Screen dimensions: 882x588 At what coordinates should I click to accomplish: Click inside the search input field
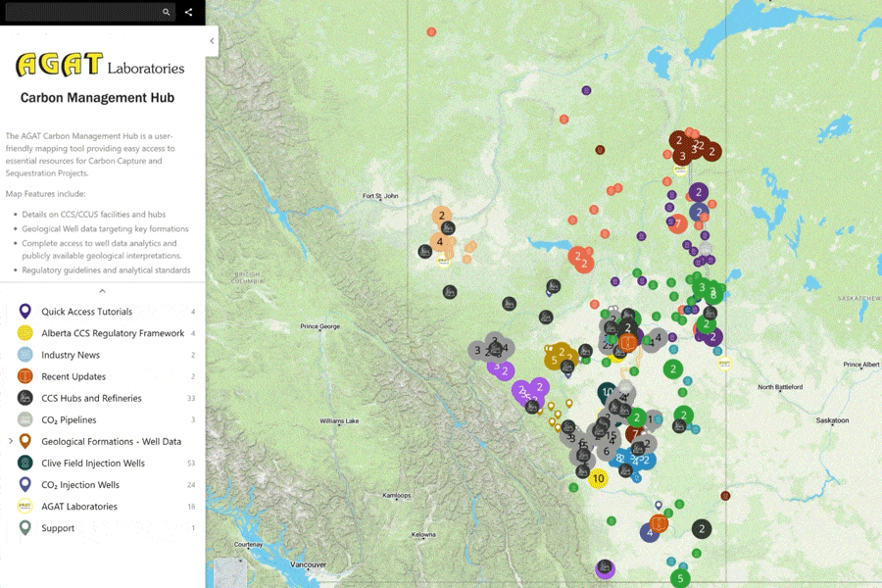pos(83,12)
